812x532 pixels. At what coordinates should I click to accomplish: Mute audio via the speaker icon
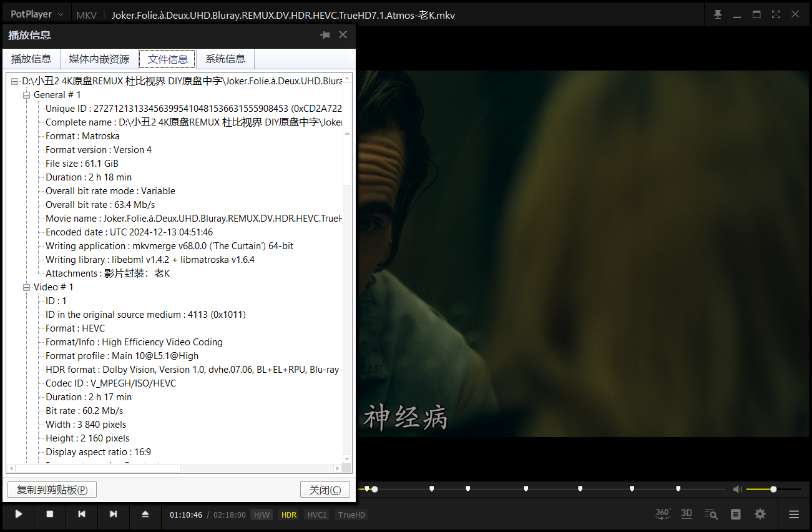738,490
